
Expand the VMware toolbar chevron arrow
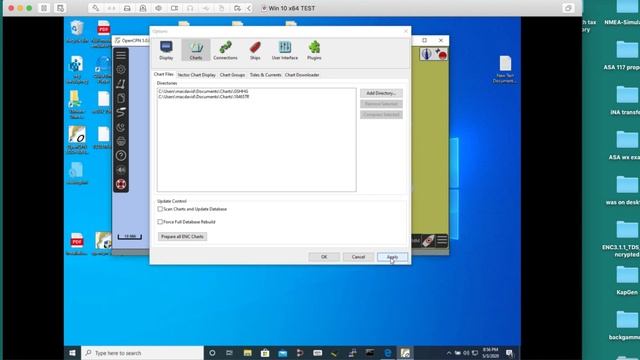(249, 8)
